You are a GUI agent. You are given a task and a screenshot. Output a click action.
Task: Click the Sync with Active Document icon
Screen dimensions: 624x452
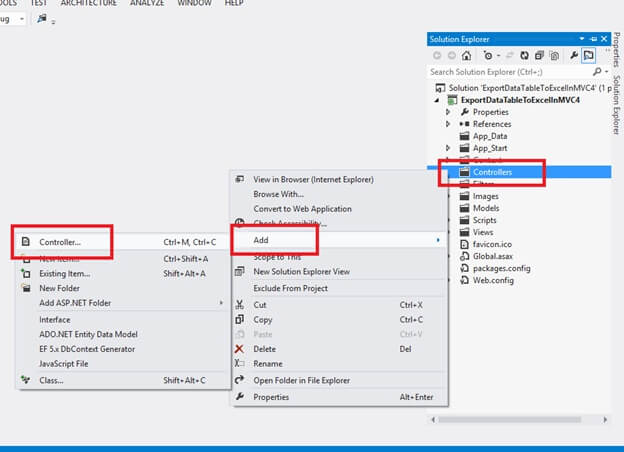[x=510, y=56]
